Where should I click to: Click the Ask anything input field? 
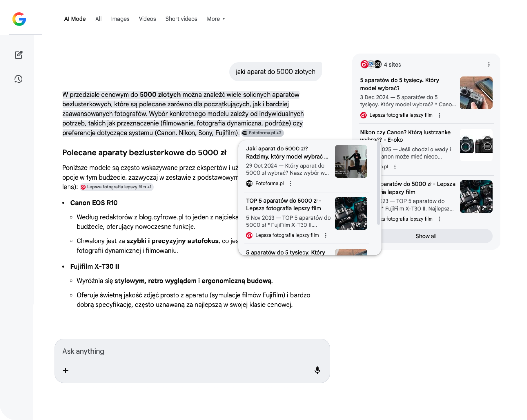click(172, 351)
